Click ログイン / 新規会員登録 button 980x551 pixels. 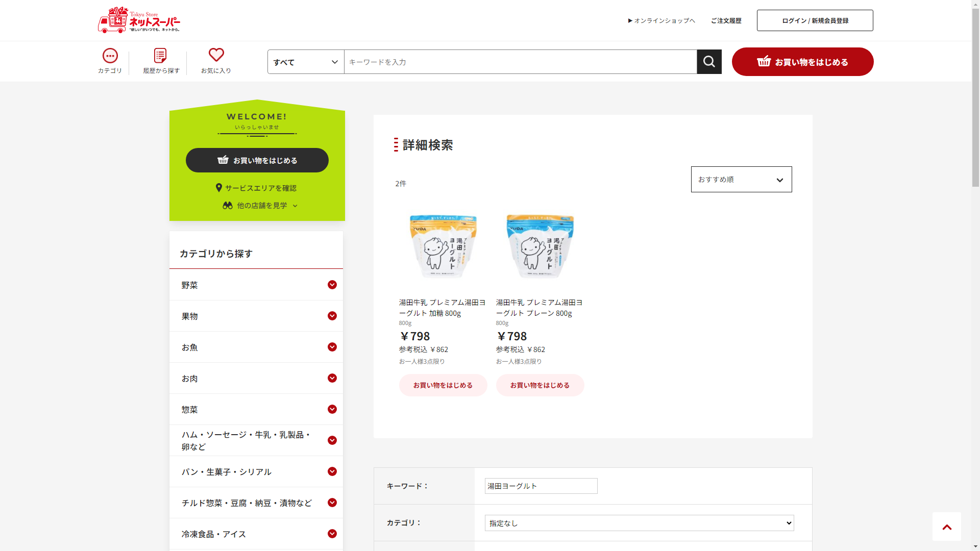pyautogui.click(x=815, y=20)
